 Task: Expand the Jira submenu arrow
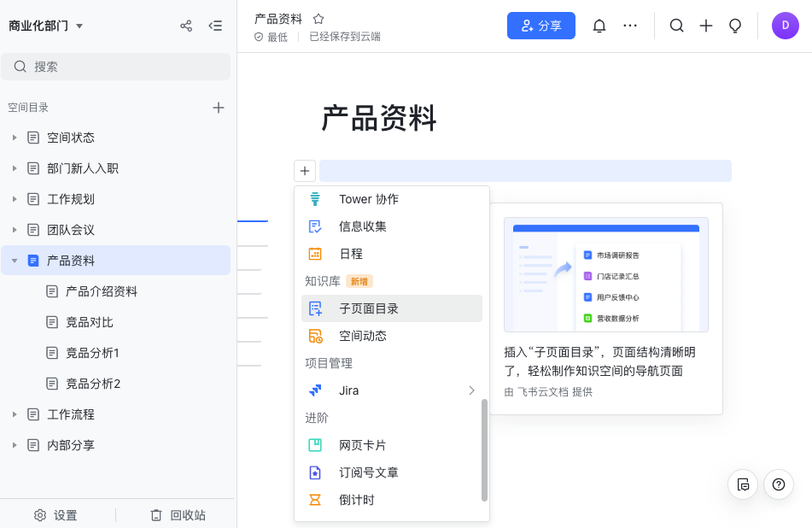point(471,390)
